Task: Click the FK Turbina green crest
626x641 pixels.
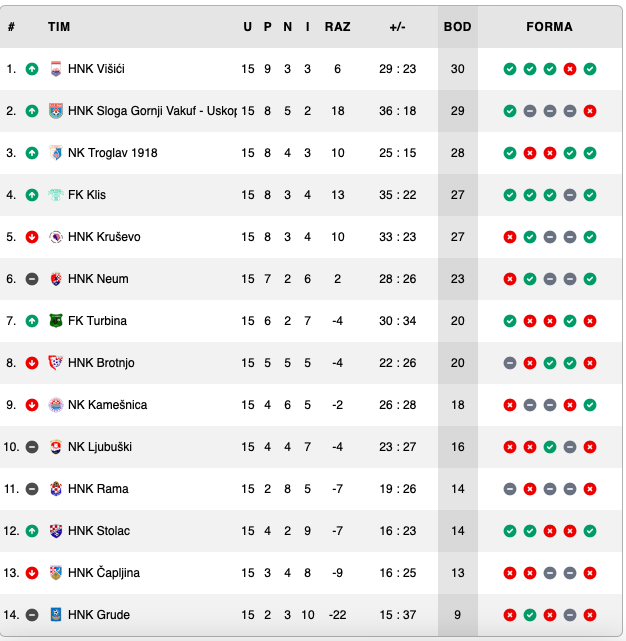Action: tap(56, 321)
